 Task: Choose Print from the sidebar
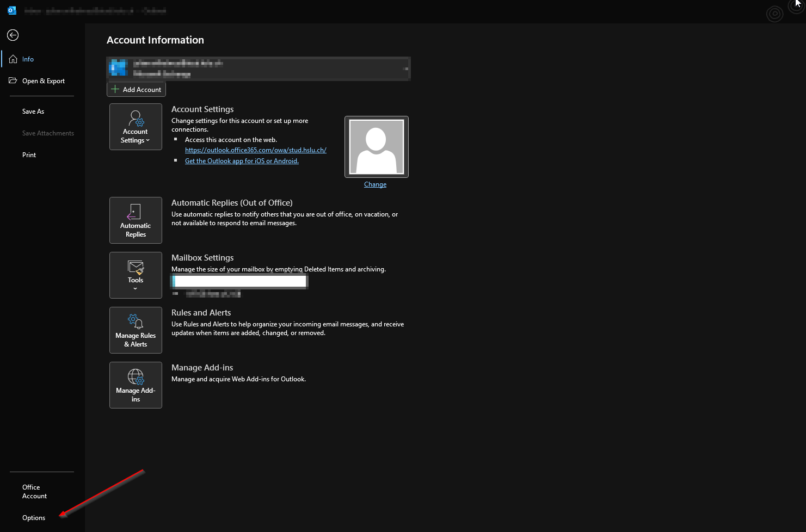tap(29, 155)
